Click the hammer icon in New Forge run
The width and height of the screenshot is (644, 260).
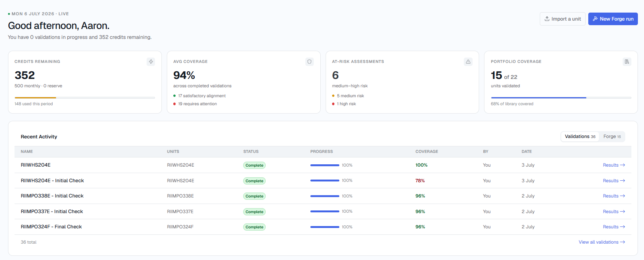[x=595, y=19]
